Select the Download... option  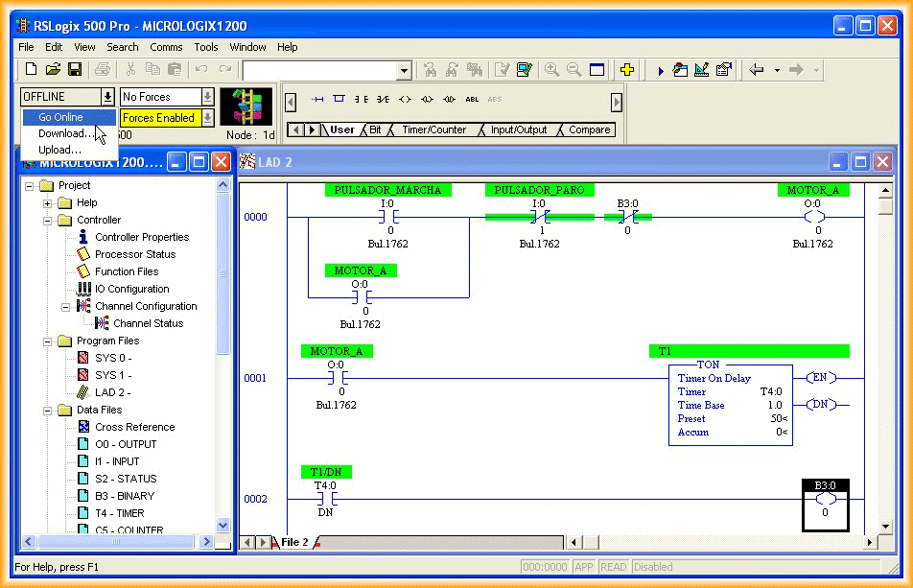[x=65, y=133]
